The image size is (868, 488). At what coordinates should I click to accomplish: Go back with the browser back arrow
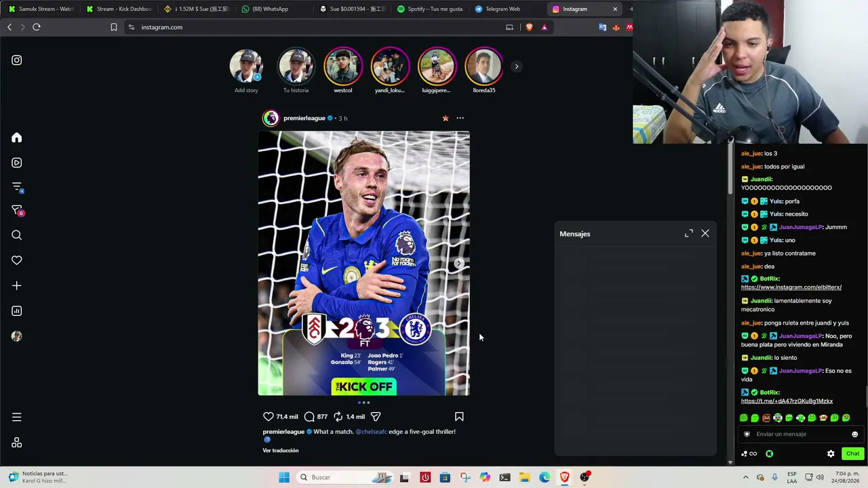[9, 27]
